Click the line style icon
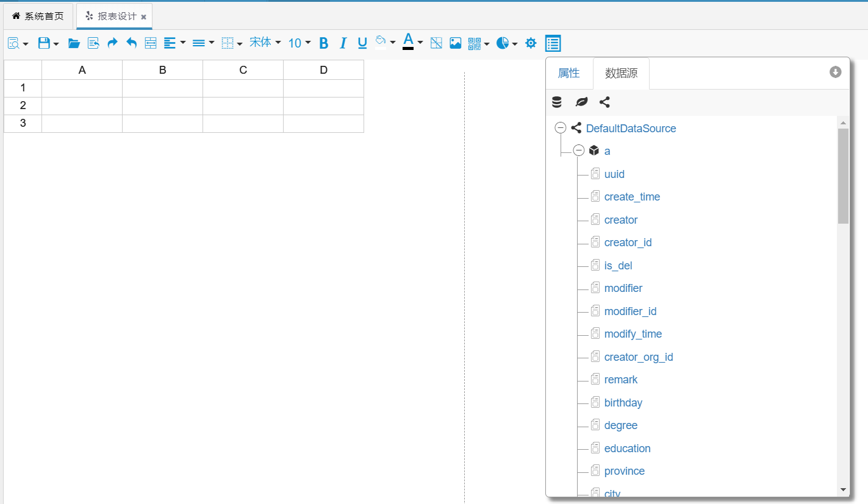The height and width of the screenshot is (504, 868). click(x=198, y=43)
